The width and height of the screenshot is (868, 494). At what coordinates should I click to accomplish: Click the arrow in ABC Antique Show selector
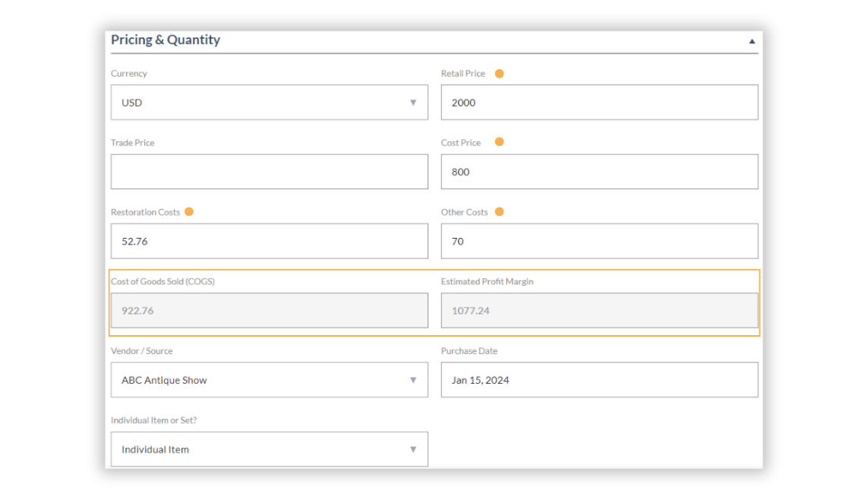413,380
